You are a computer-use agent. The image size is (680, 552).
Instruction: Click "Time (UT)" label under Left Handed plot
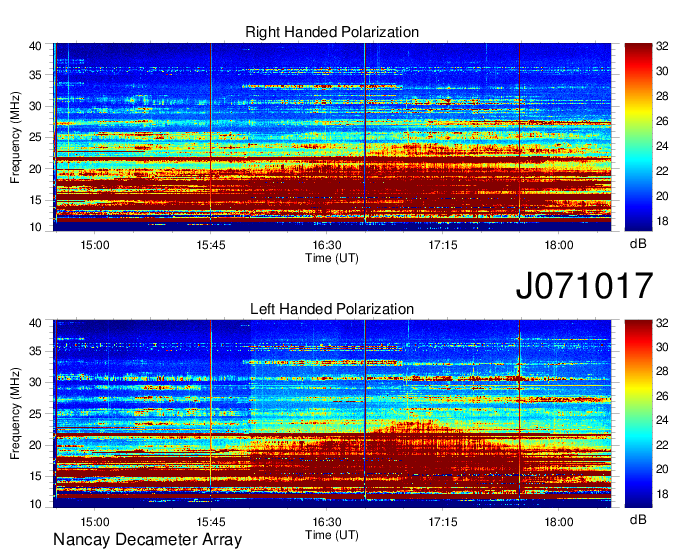(332, 535)
